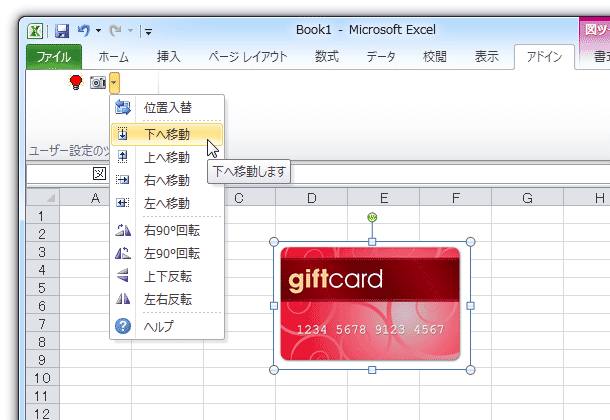The image size is (610, 420).
Task: Click the camera add-in icon
Action: 98,82
